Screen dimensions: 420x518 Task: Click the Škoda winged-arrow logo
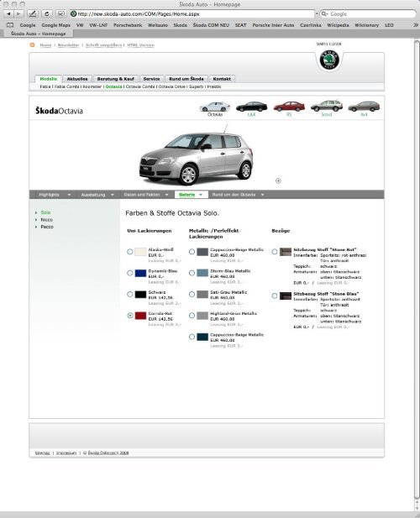point(329,60)
